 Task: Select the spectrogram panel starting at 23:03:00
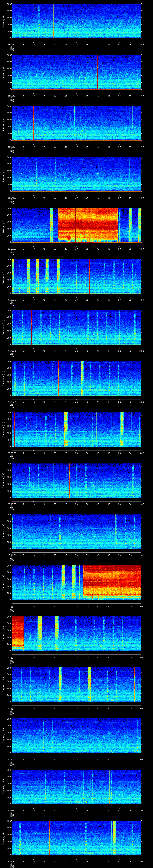point(77,123)
